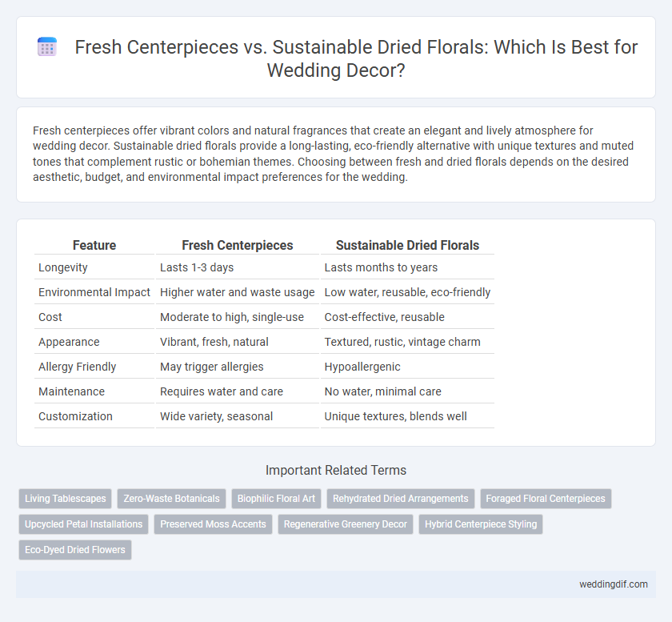
Task: Click the Sustainable Dried Florals column header
Action: [x=407, y=245]
